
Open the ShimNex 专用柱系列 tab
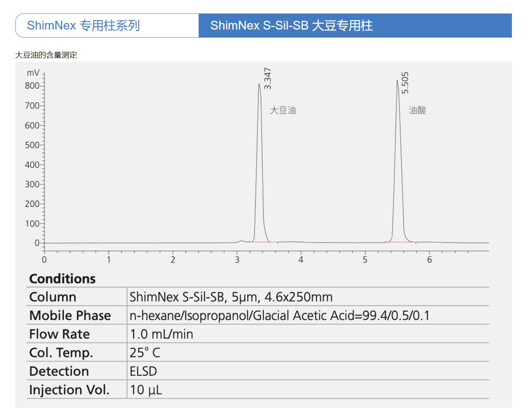coord(83,26)
